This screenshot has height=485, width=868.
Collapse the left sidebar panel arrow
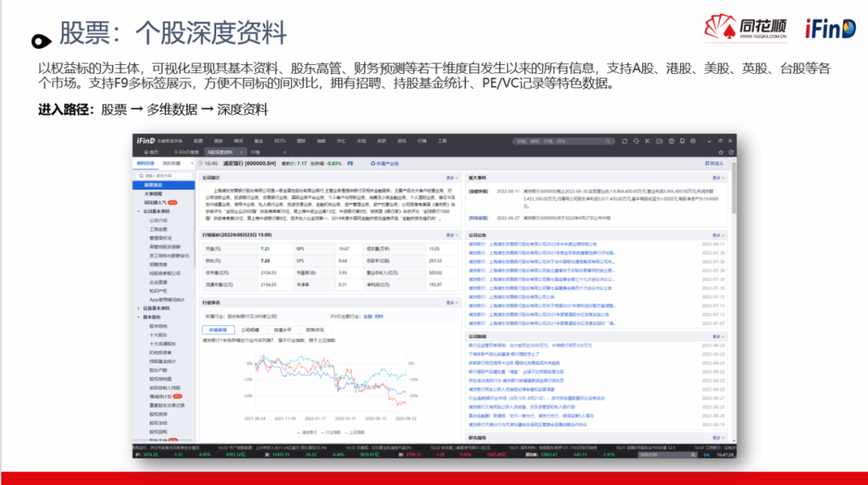click(x=190, y=163)
